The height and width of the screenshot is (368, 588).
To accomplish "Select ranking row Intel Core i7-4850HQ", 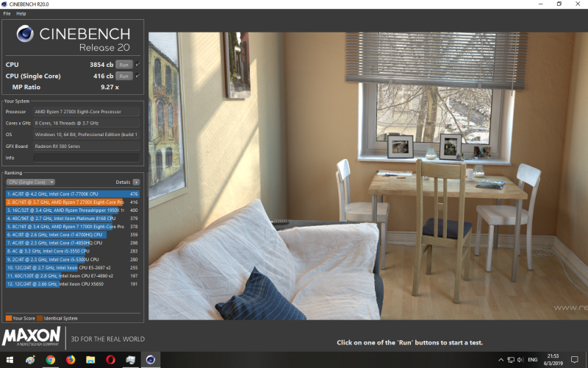I will click(x=73, y=243).
